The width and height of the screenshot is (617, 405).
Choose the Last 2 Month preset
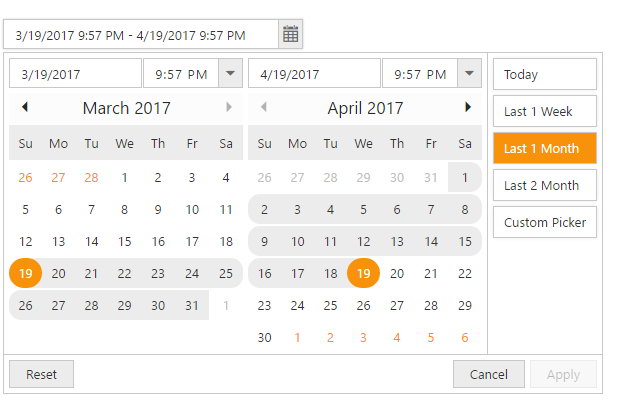pyautogui.click(x=544, y=185)
